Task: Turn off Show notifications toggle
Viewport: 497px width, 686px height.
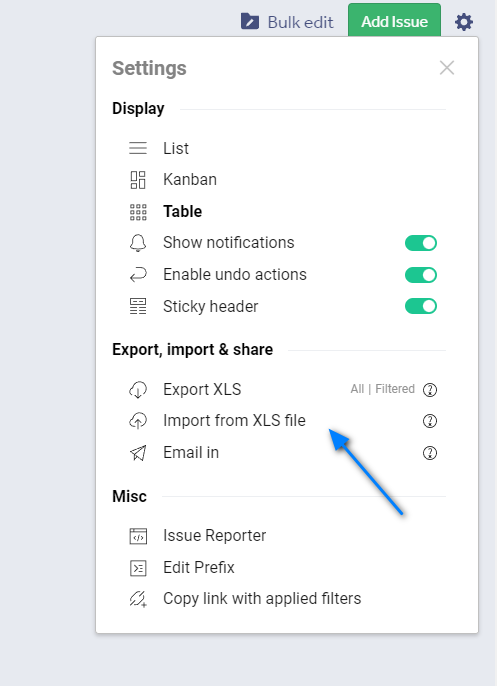Action: tap(421, 243)
